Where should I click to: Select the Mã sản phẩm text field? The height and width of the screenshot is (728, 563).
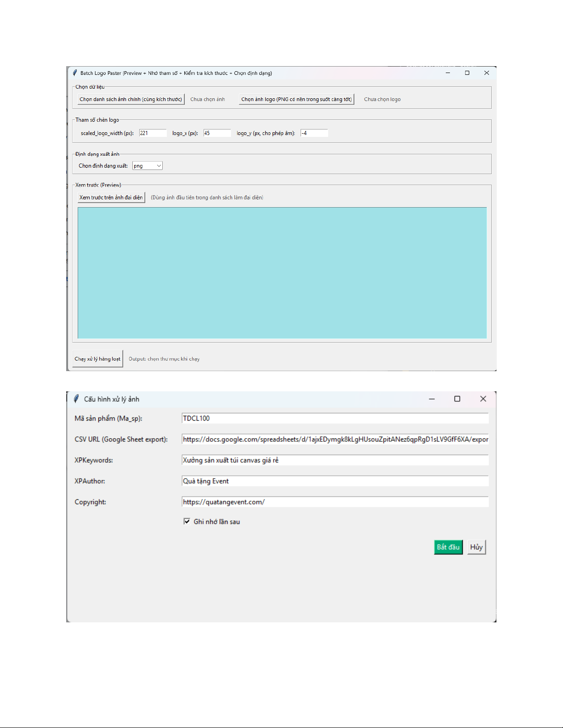[335, 418]
